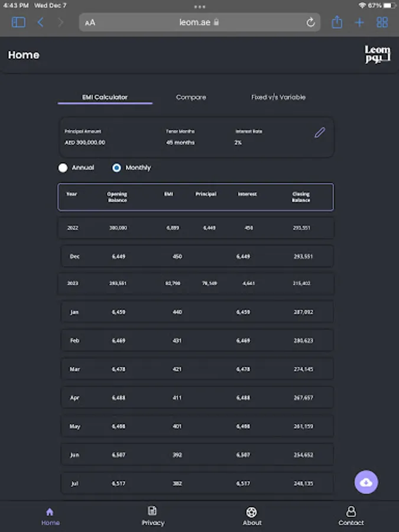
Task: Click the pencil edit loan details icon
Action: (320, 132)
